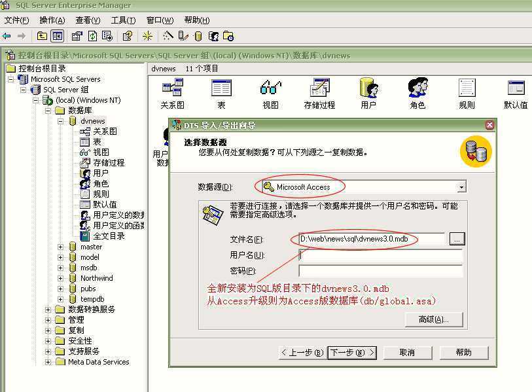Viewport: 532px width, 392px height.
Task: Click the New Login toolbar icon
Action: (213, 36)
